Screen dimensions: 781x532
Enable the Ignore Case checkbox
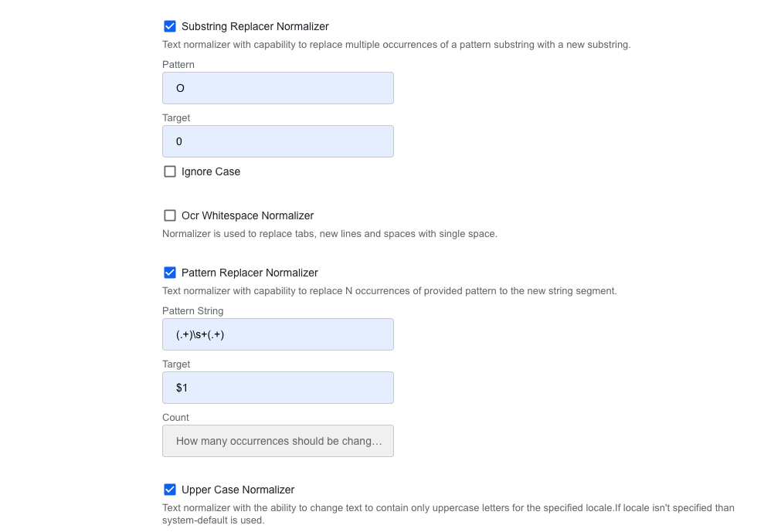(170, 171)
